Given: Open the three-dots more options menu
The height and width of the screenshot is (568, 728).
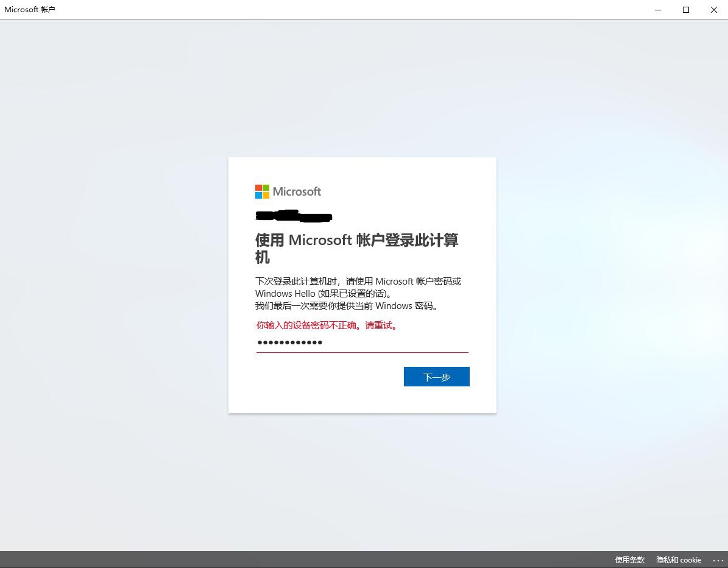Looking at the screenshot, I should click(718, 560).
